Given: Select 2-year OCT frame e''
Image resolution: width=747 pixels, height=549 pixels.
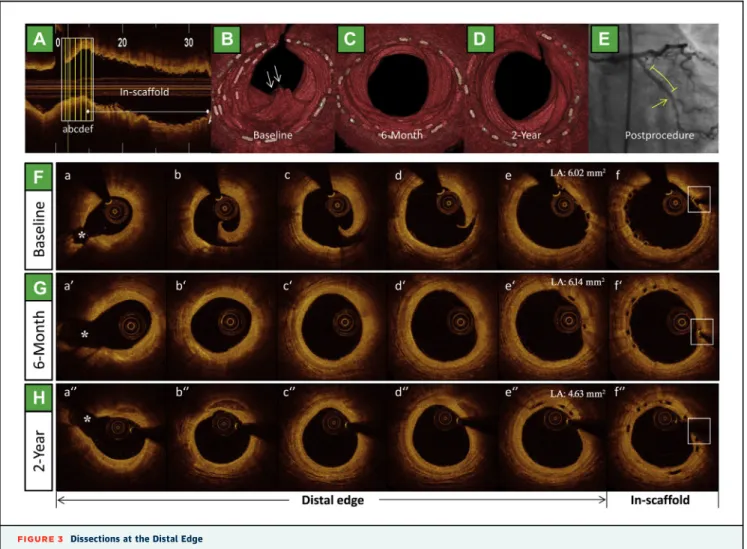Looking at the screenshot, I should click(553, 437).
